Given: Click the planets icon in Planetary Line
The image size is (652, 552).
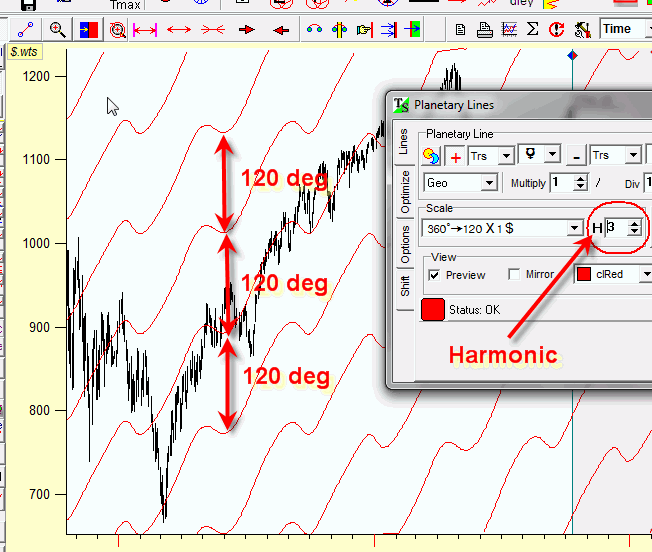Looking at the screenshot, I should 432,156.
